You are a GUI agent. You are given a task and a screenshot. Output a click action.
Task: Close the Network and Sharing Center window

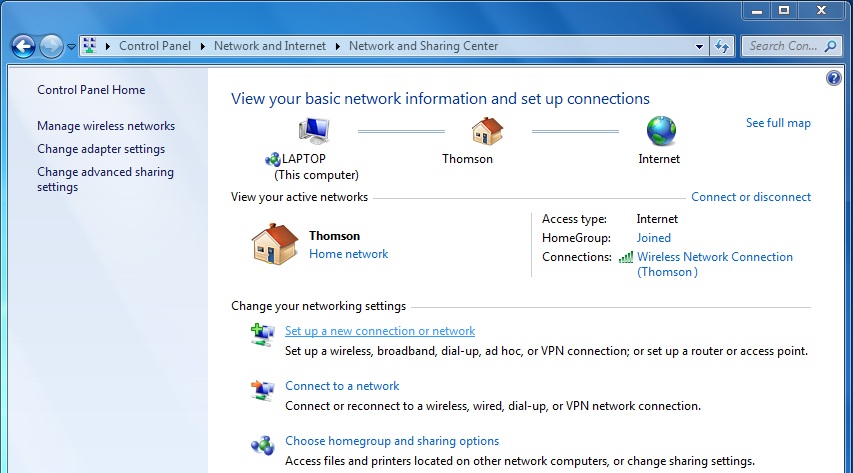pyautogui.click(x=822, y=10)
